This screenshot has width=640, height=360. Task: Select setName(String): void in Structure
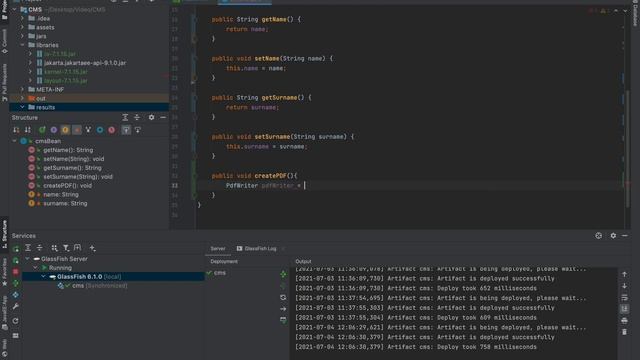(73, 159)
